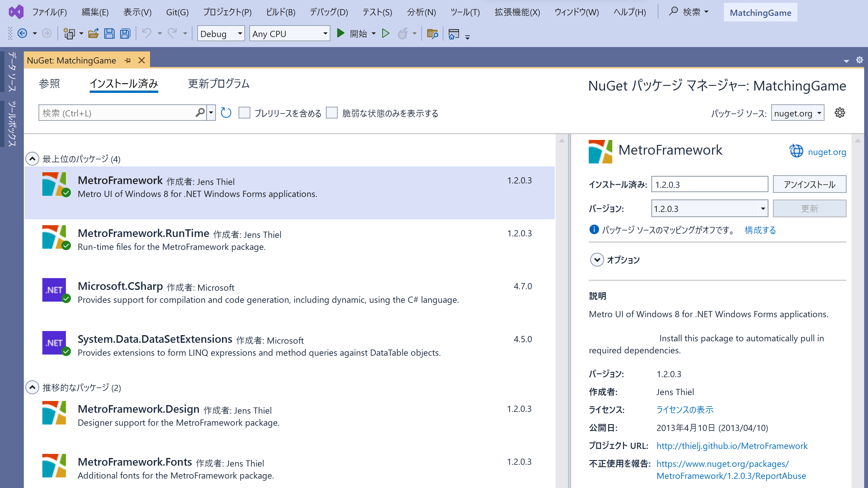Click the window options gear icon at top right
This screenshot has height=488, width=868.
(x=859, y=60)
